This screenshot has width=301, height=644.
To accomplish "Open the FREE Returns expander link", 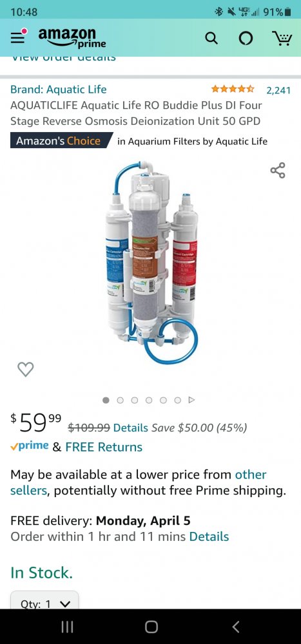I will coord(104,447).
